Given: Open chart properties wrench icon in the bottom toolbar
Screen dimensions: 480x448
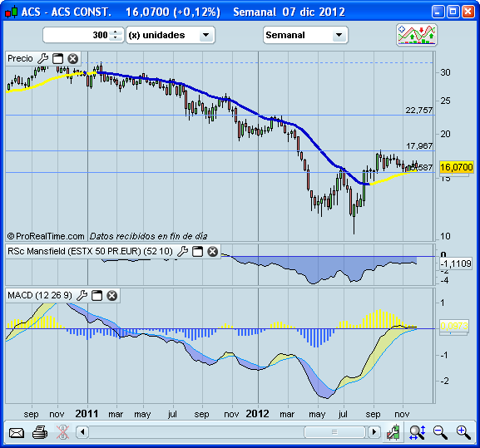Looking at the screenshot, I should pyautogui.click(x=393, y=432).
